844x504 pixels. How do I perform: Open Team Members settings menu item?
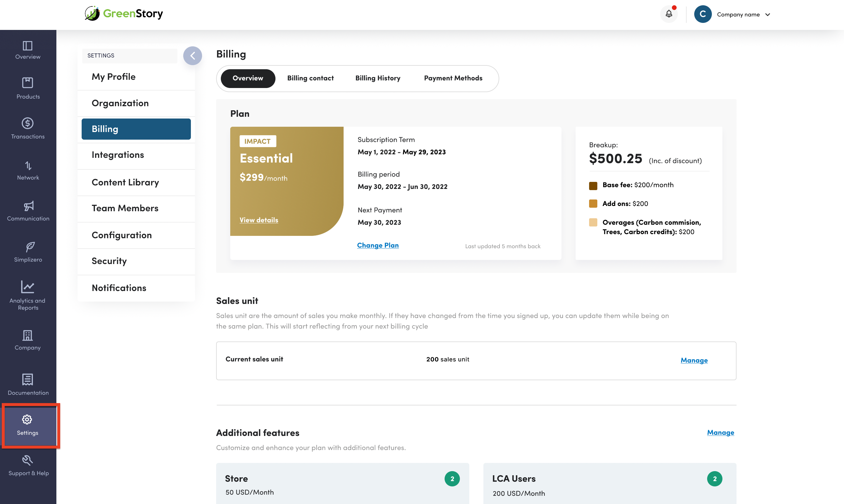click(125, 208)
